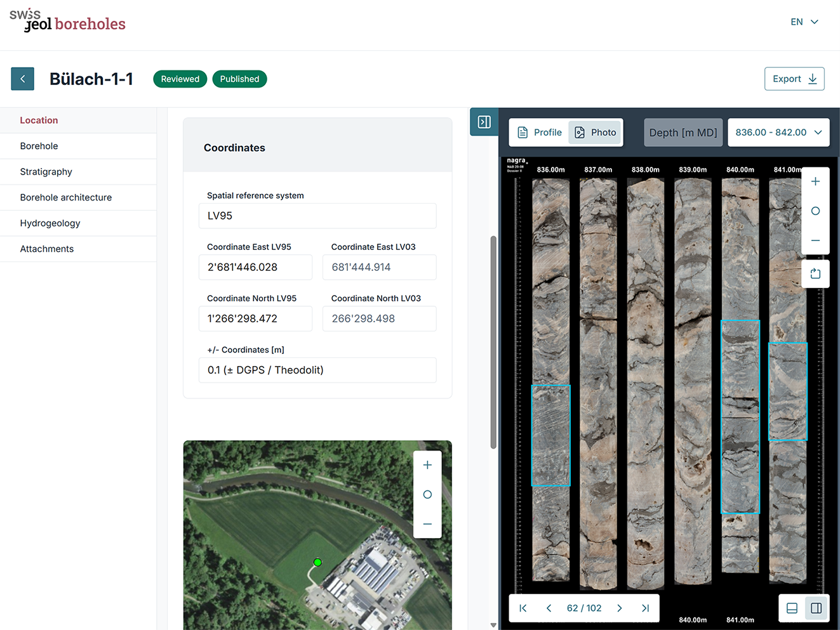Click the 838.00m core photo column

[x=646, y=384]
